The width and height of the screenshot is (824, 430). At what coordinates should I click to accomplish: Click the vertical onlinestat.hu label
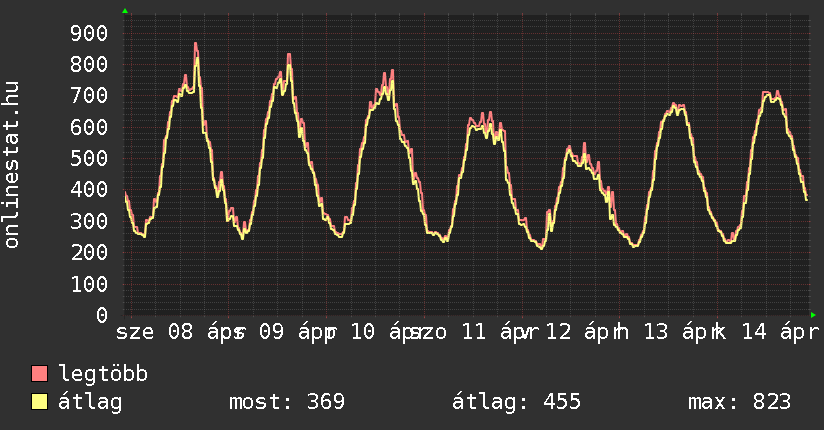coord(13,165)
